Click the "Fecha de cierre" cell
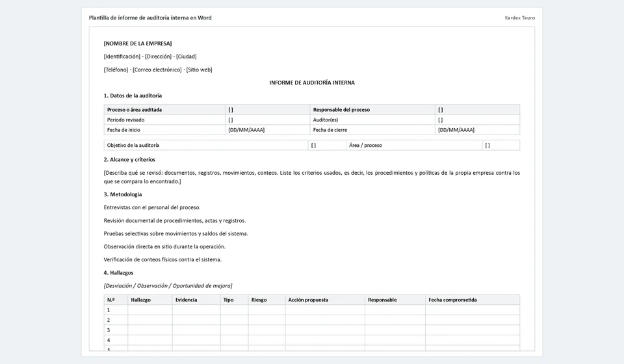The height and width of the screenshot is (364, 624). pyautogui.click(x=372, y=130)
